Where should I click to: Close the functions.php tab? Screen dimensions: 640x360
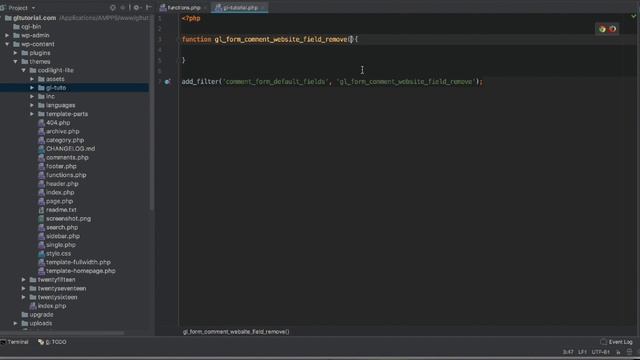click(x=205, y=8)
